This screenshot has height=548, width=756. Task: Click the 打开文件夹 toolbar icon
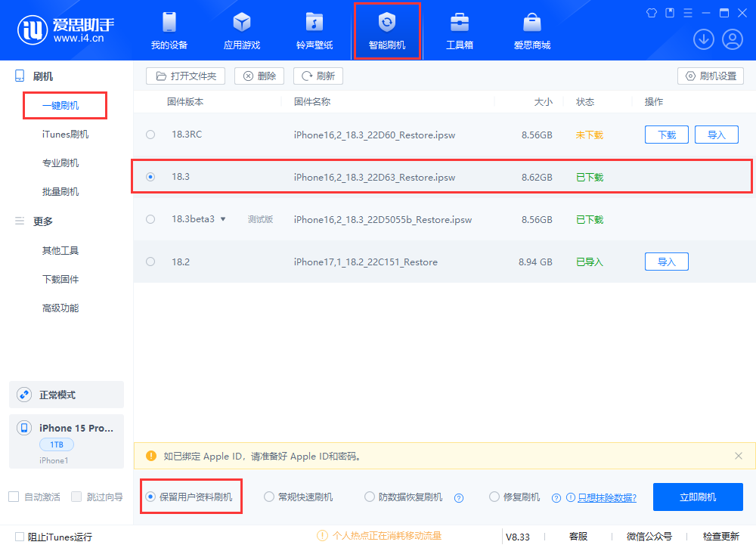tap(185, 76)
